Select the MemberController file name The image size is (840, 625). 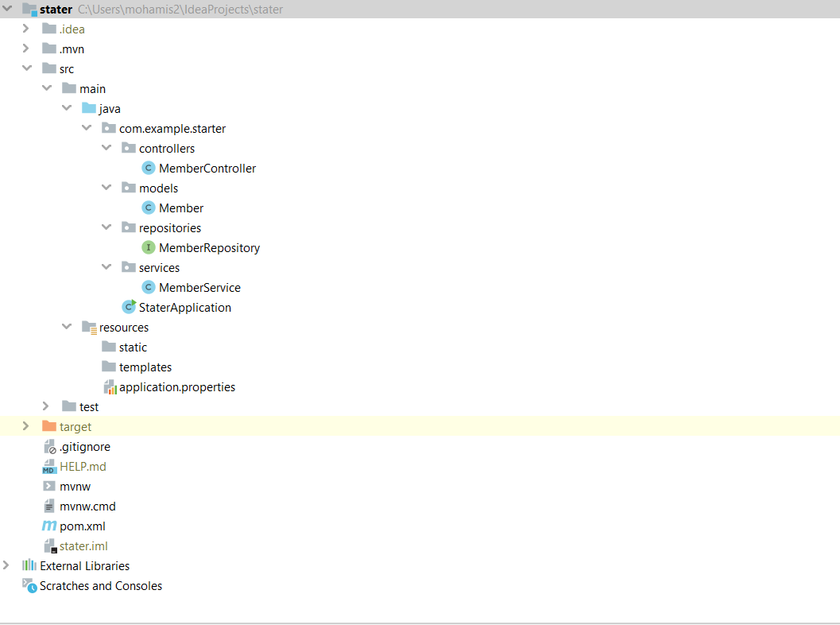point(207,169)
